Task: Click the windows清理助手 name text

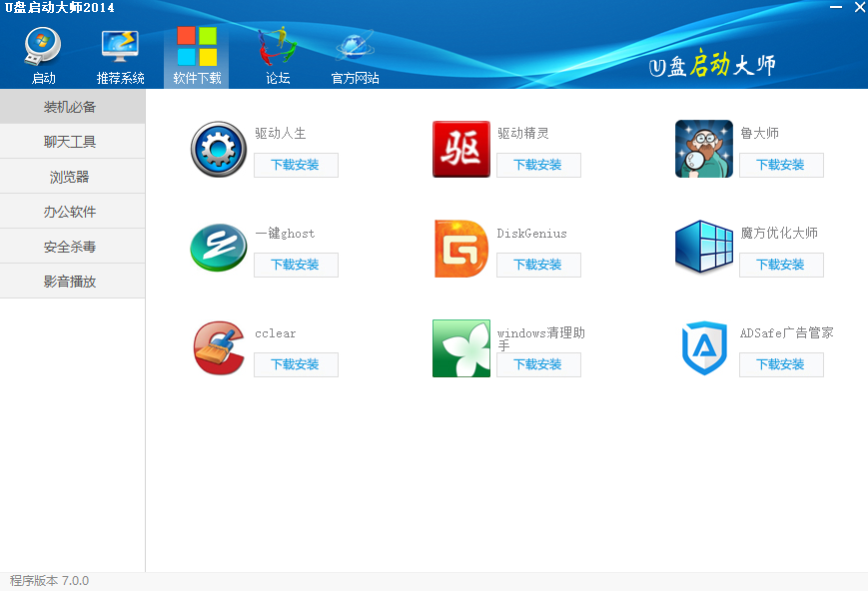Action: [540, 338]
